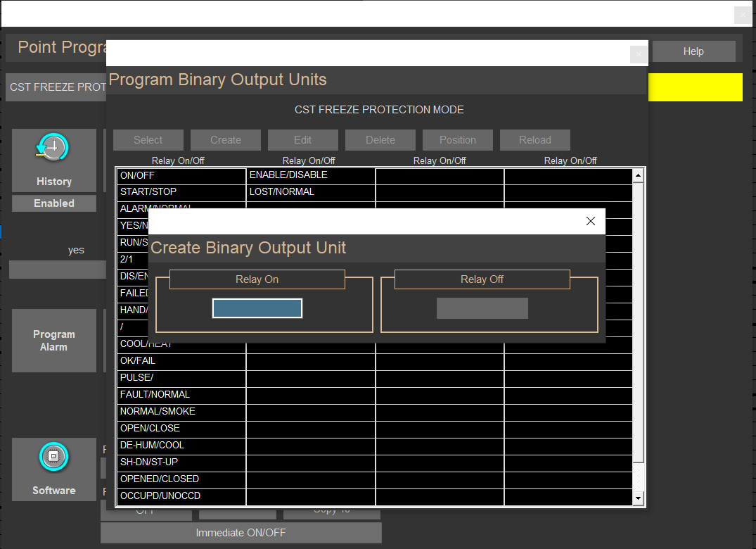Select the NORMAL/SMOKE unit row

[x=181, y=412]
